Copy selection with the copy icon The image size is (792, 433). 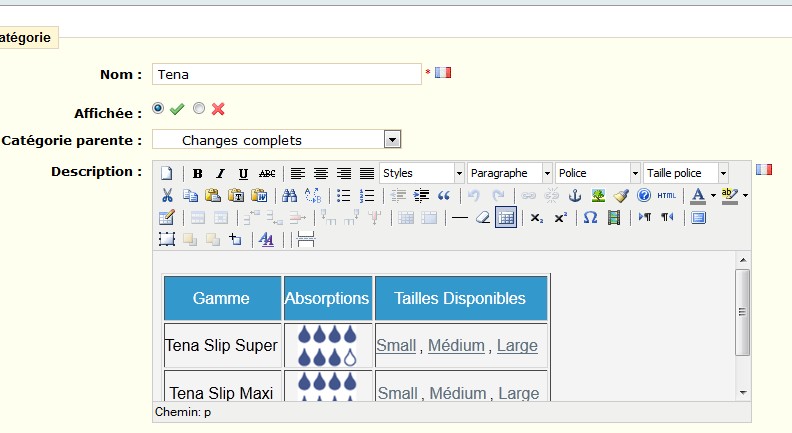(x=190, y=195)
